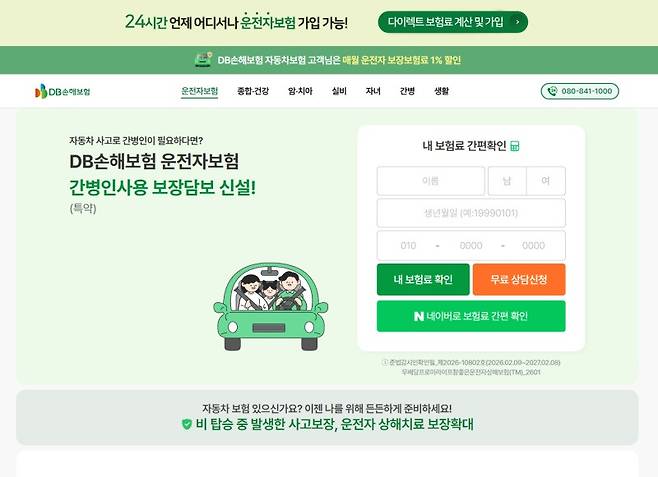The height and width of the screenshot is (477, 658).
Task: Open the 종합·건강 menu tab
Action: [x=253, y=91]
